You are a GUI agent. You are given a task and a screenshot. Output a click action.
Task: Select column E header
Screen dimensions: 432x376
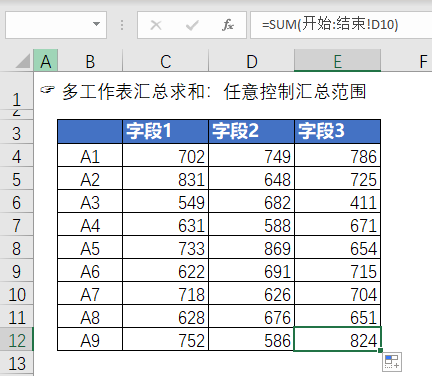[338, 61]
